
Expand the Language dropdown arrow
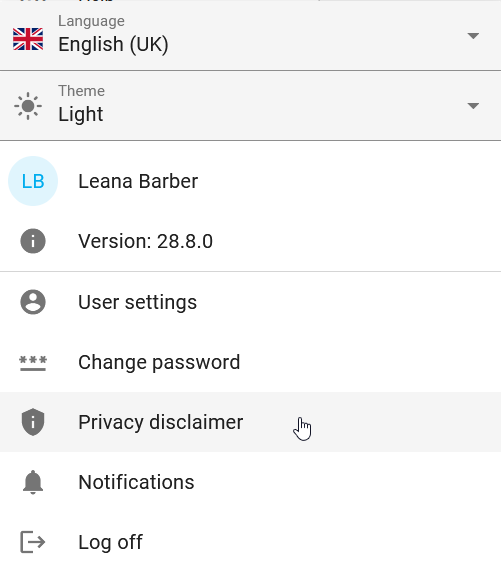pos(473,36)
